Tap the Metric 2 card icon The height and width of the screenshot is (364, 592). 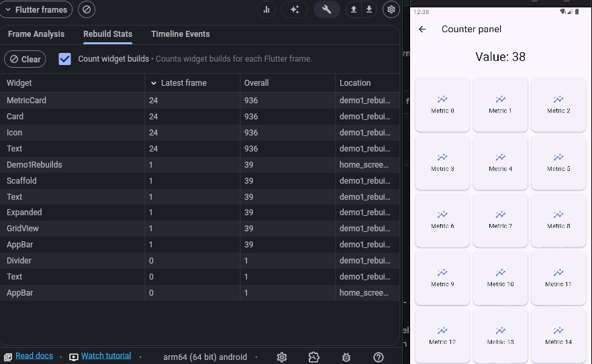(x=558, y=99)
